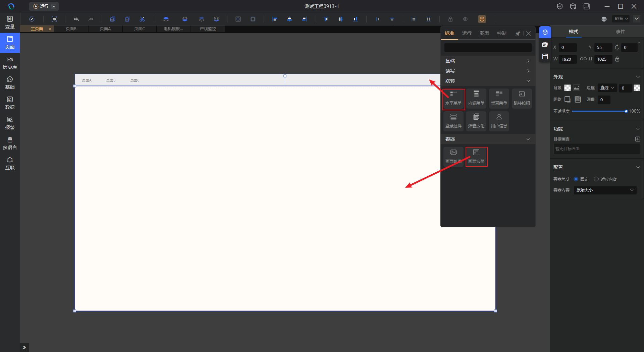Toggle the width-height aspect ratio link
The width and height of the screenshot is (644, 352).
coord(583,59)
